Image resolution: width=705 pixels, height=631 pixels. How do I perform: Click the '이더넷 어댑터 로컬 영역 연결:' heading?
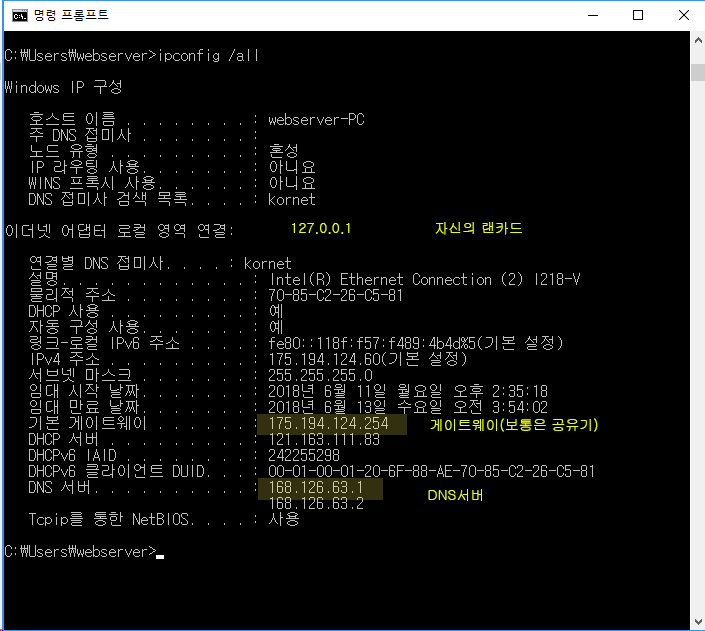click(120, 231)
